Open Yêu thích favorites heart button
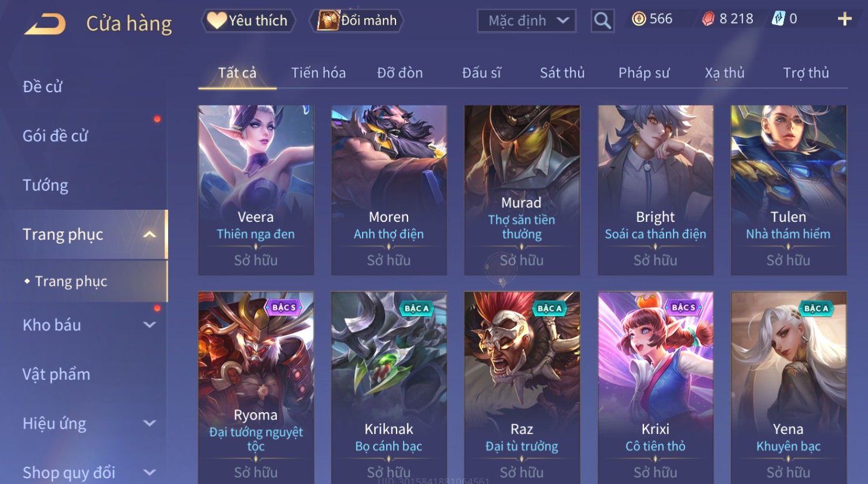868x484 pixels. coord(248,21)
